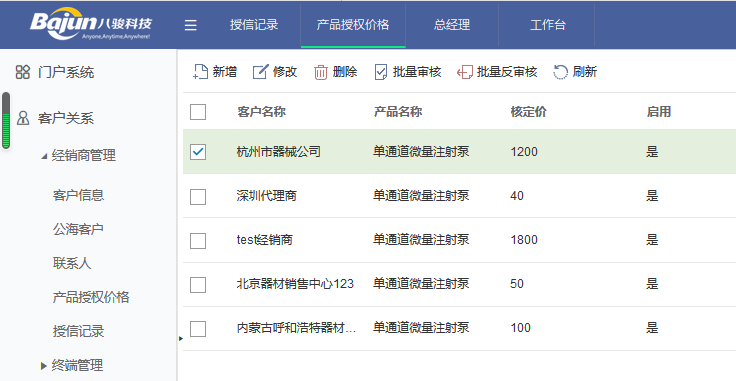Screen dimensions: 736x381
Task: Click the 删除 trash can icon
Action: (x=321, y=72)
